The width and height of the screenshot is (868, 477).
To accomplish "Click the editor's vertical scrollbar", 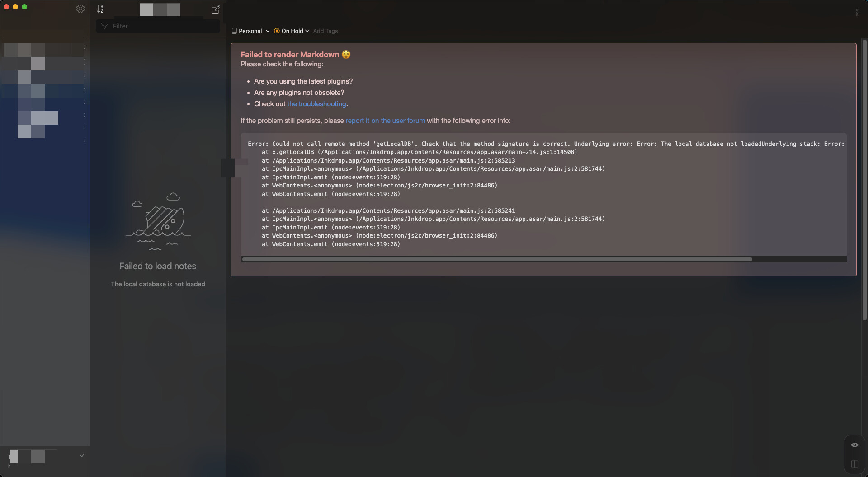I will [x=864, y=181].
